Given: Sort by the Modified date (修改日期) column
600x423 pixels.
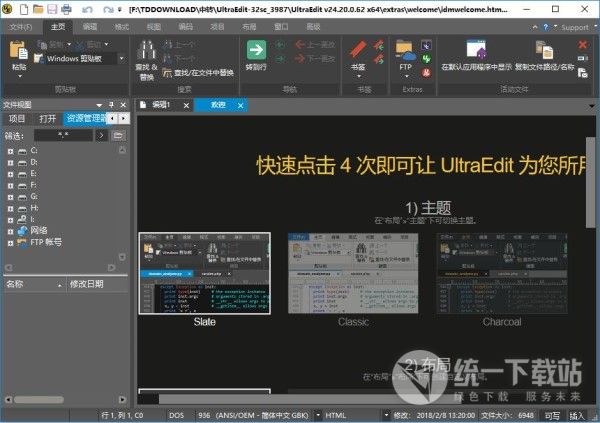Looking at the screenshot, I should 97,284.
